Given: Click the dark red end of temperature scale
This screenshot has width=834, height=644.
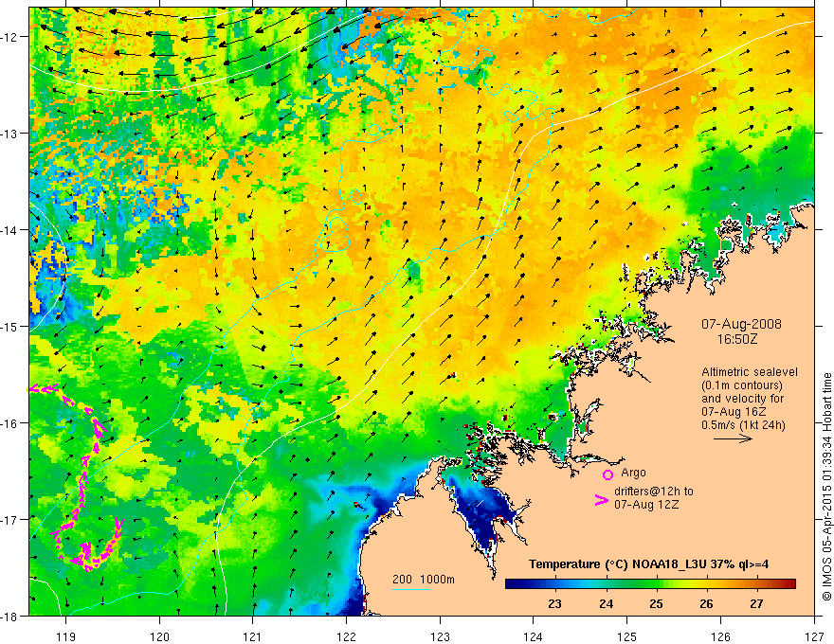Looking at the screenshot, I should [789, 583].
